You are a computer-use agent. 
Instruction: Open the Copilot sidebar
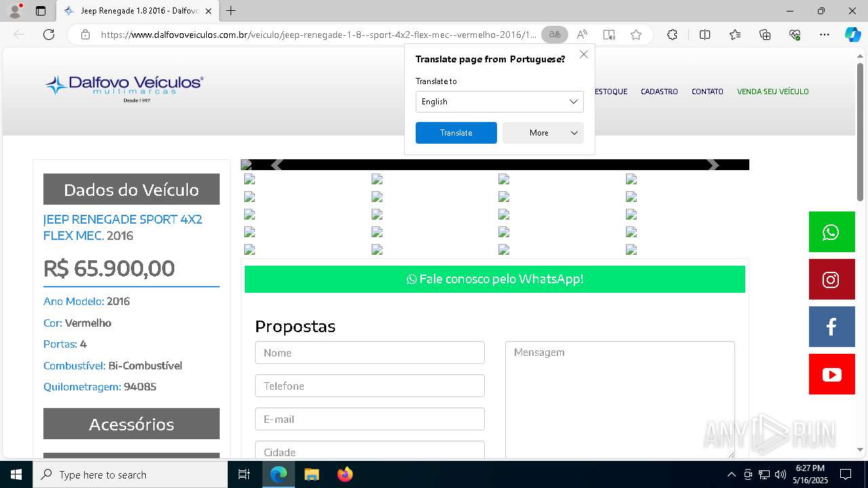point(852,35)
